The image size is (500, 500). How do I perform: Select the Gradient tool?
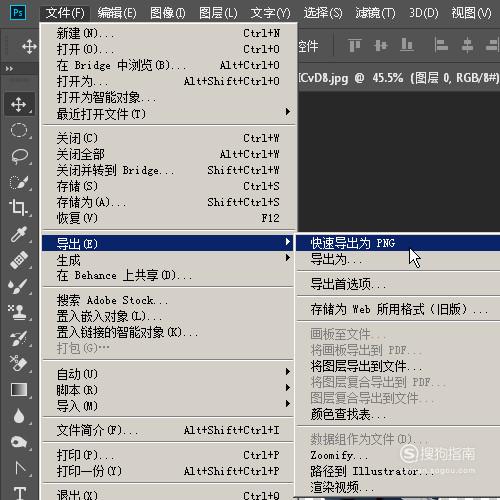[x=19, y=389]
